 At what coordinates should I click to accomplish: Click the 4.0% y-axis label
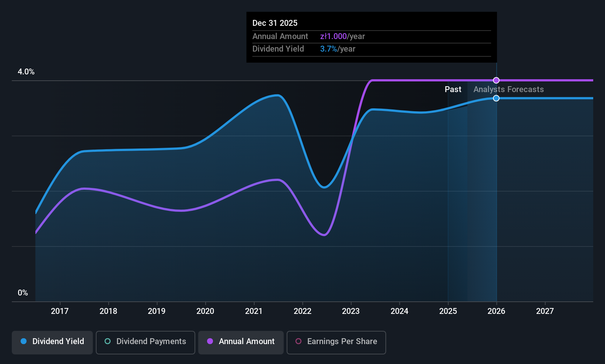pyautogui.click(x=26, y=72)
